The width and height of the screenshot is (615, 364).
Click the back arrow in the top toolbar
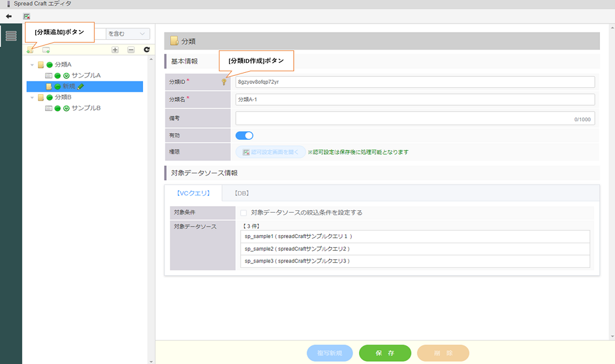point(9,16)
